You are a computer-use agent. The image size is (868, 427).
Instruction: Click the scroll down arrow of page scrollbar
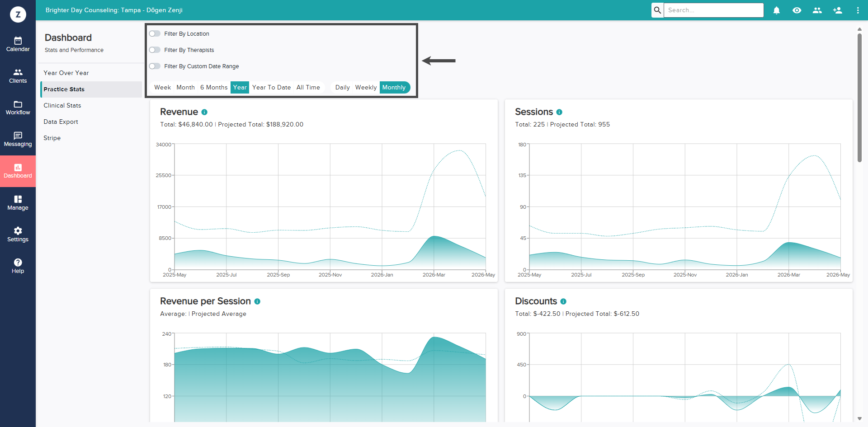tap(859, 419)
